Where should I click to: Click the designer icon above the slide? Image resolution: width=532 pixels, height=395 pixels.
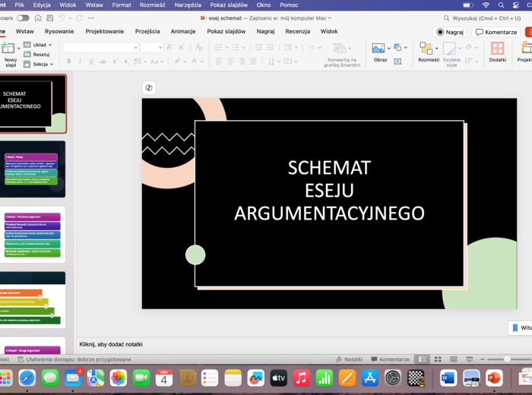pos(149,88)
